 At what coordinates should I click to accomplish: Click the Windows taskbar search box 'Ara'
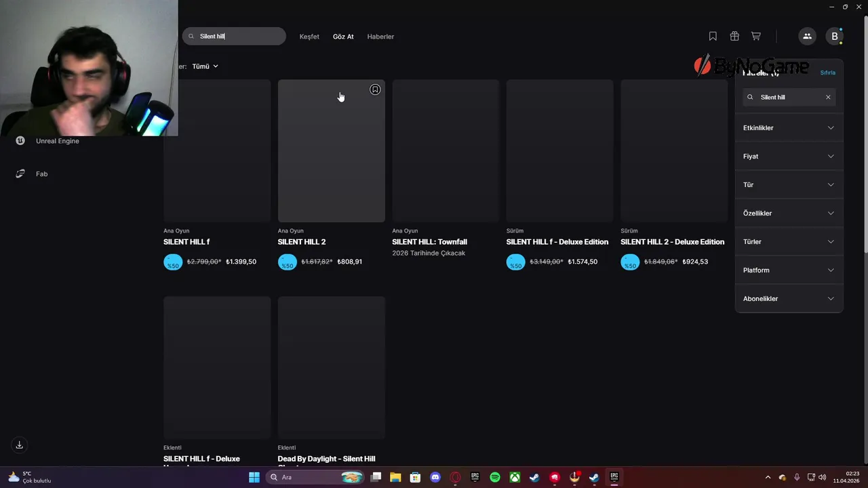tap(315, 477)
